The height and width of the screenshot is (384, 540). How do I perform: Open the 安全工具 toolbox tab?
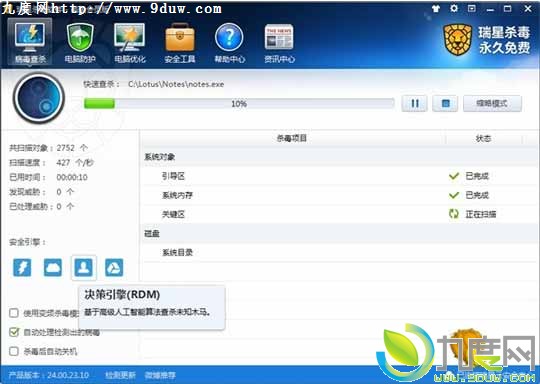pyautogui.click(x=180, y=43)
